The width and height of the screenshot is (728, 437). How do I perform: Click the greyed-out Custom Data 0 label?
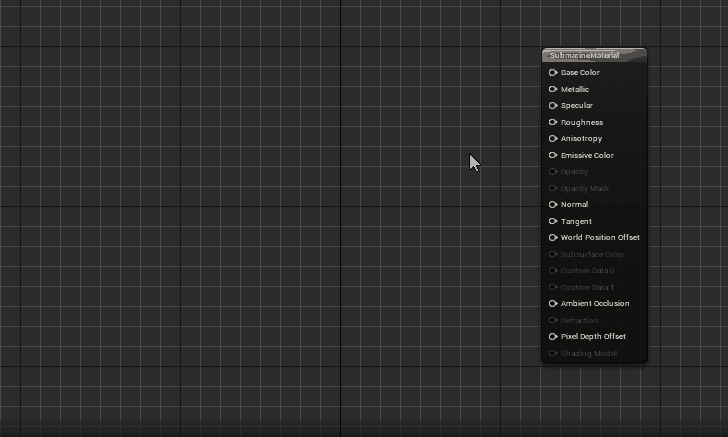coord(587,271)
